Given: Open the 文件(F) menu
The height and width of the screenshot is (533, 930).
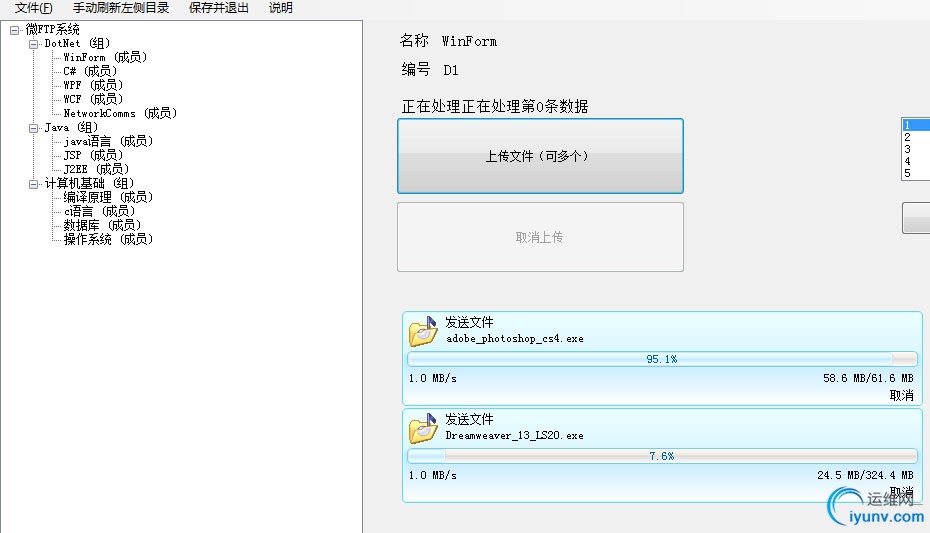Looking at the screenshot, I should click(33, 8).
